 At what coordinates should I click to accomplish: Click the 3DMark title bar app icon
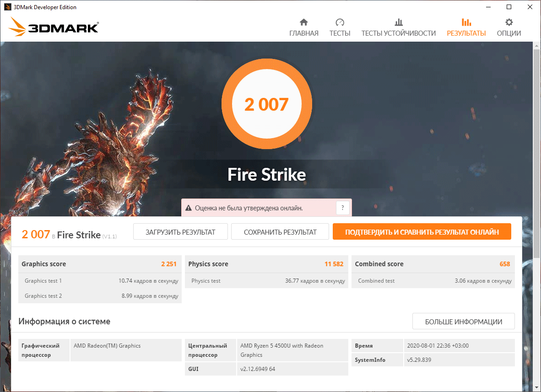tap(7, 7)
